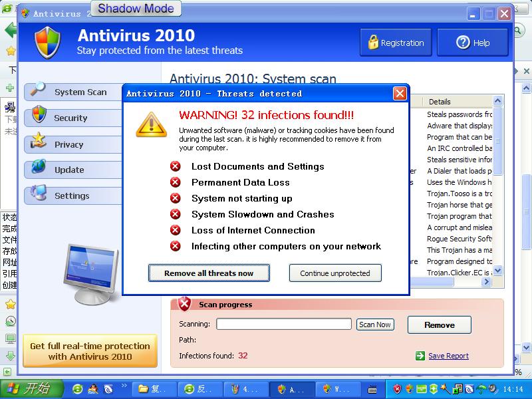Click the Shadow Mode label at top

136,8
